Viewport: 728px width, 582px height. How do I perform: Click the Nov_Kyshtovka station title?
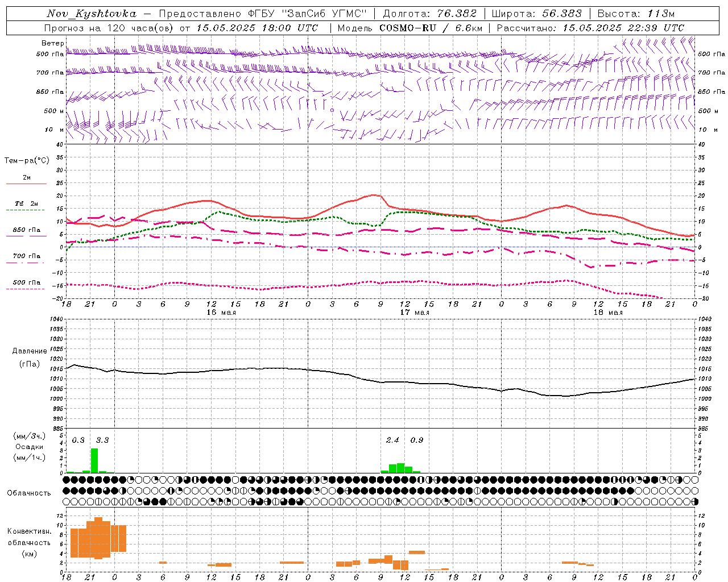coord(92,14)
